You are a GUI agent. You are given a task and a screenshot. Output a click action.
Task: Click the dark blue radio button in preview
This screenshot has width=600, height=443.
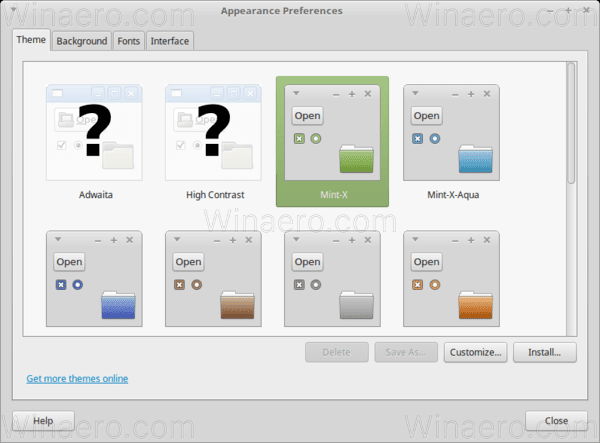point(78,285)
